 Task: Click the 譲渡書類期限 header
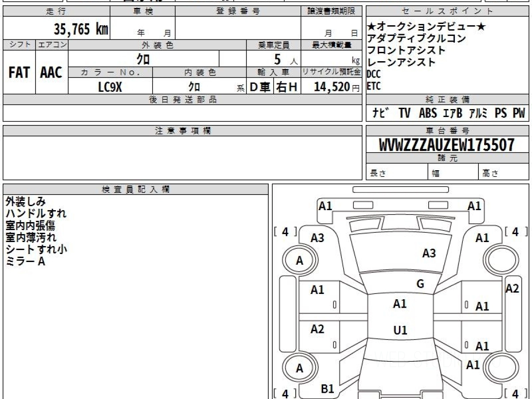331,12
